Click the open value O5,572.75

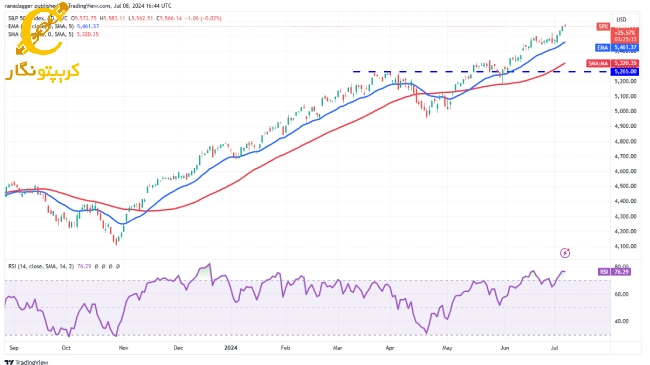pyautogui.click(x=84, y=18)
